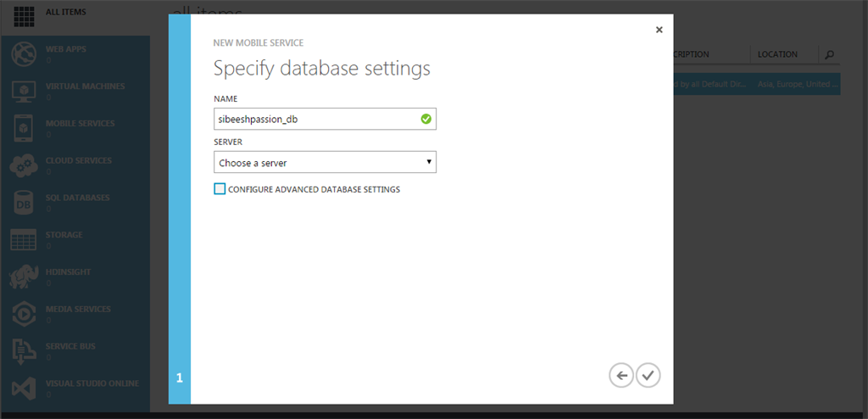Select the All Items menu entry

(65, 13)
